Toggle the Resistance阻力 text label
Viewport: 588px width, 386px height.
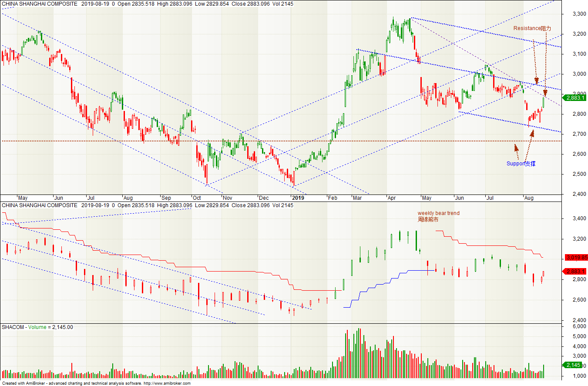pyautogui.click(x=533, y=28)
